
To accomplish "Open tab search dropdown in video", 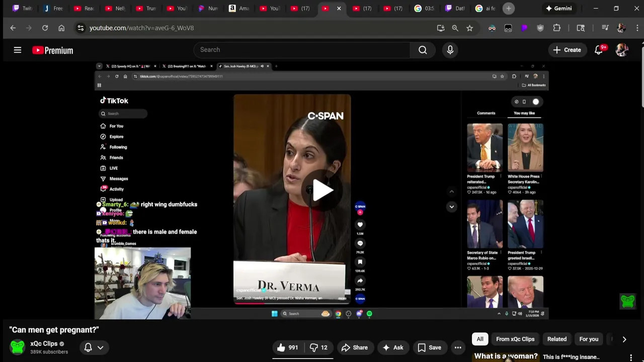I will coord(99,66).
